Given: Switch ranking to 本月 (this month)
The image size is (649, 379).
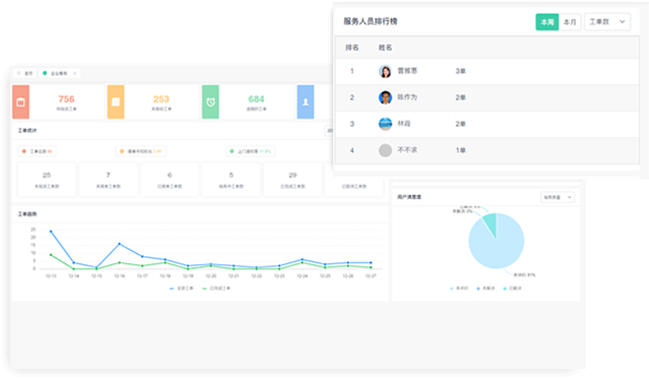Looking at the screenshot, I should (570, 22).
